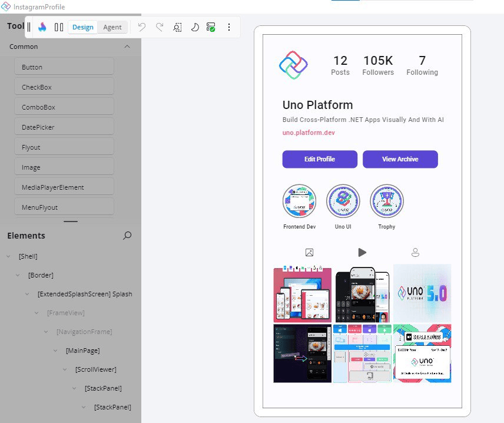Viewport: 504px width, 423px height.
Task: Open the overflow menu via three-dot icon
Action: coord(228,27)
